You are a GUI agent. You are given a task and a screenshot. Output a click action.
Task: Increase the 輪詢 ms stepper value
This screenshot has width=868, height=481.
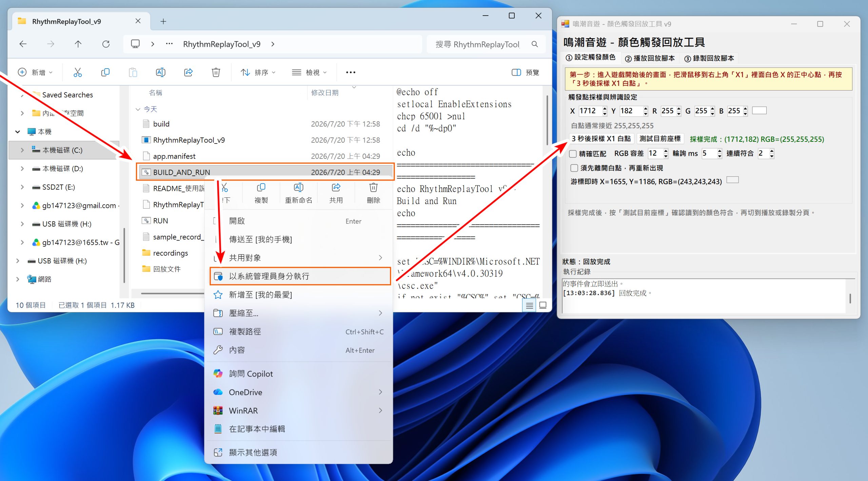[x=720, y=151]
